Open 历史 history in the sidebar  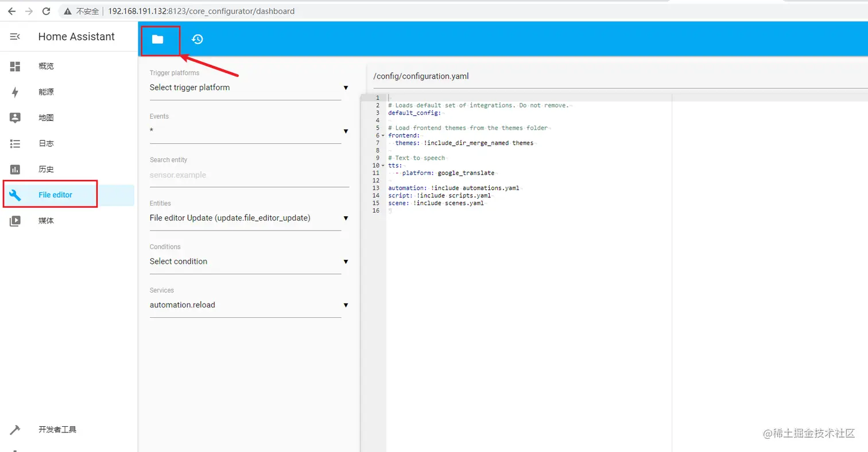pos(69,169)
